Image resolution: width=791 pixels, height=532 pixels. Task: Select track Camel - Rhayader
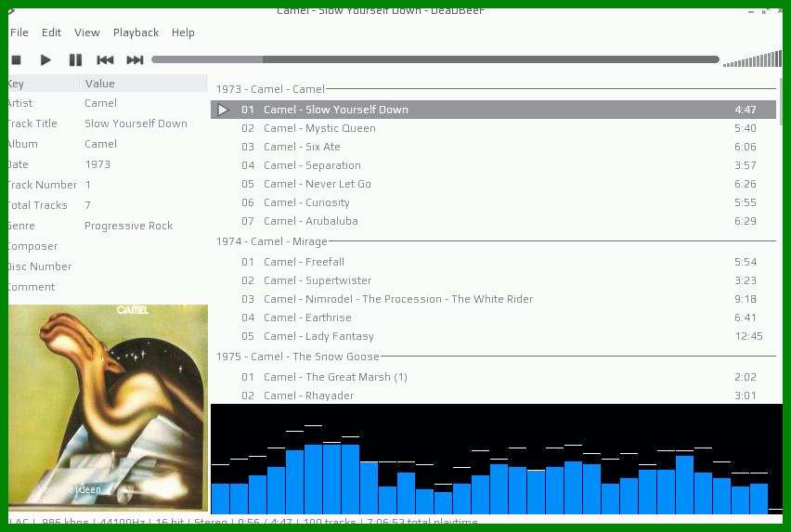[x=493, y=396]
